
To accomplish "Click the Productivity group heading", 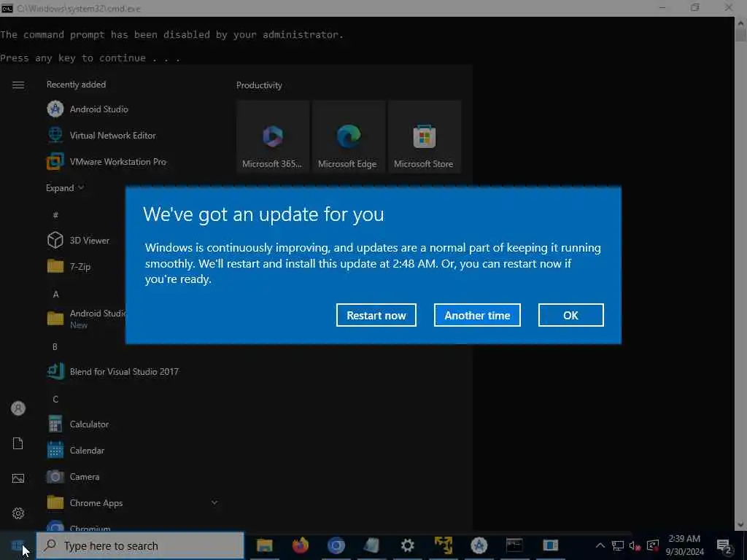I will pos(259,85).
